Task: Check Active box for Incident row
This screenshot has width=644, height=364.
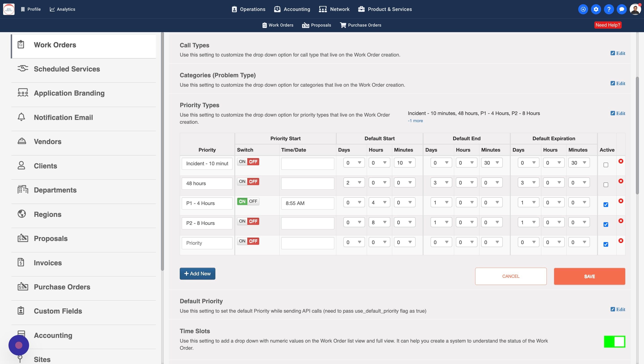Action: coord(606,165)
